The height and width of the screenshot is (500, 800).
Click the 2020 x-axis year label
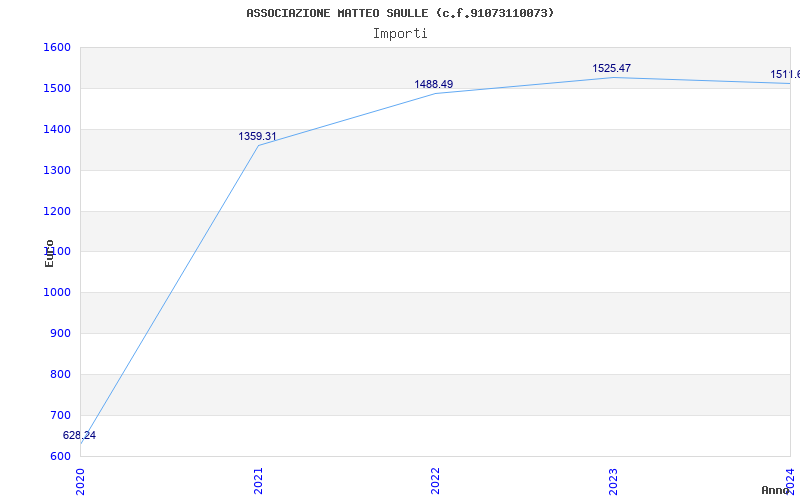(81, 481)
